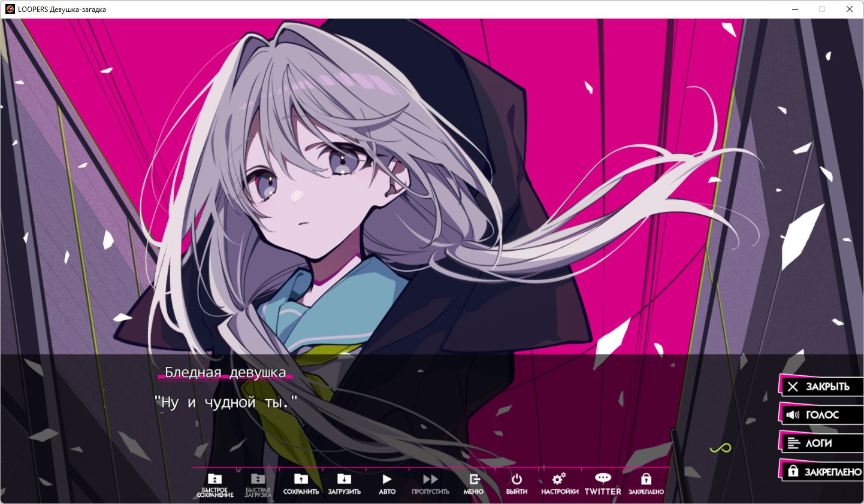
Task: Open Настройки settings gears
Action: [560, 484]
